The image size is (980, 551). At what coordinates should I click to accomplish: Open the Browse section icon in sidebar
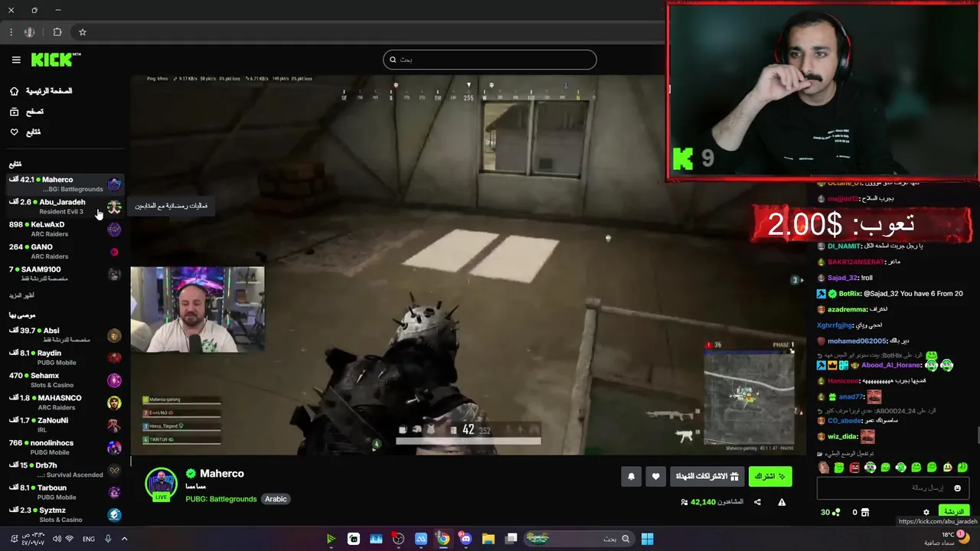tap(14, 112)
